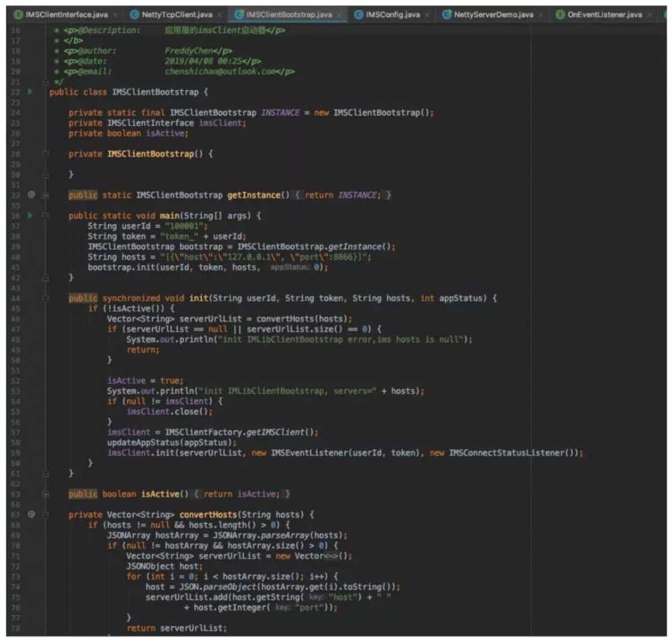672x640 pixels.
Task: Collapse the main method fold marker
Action: (46, 216)
